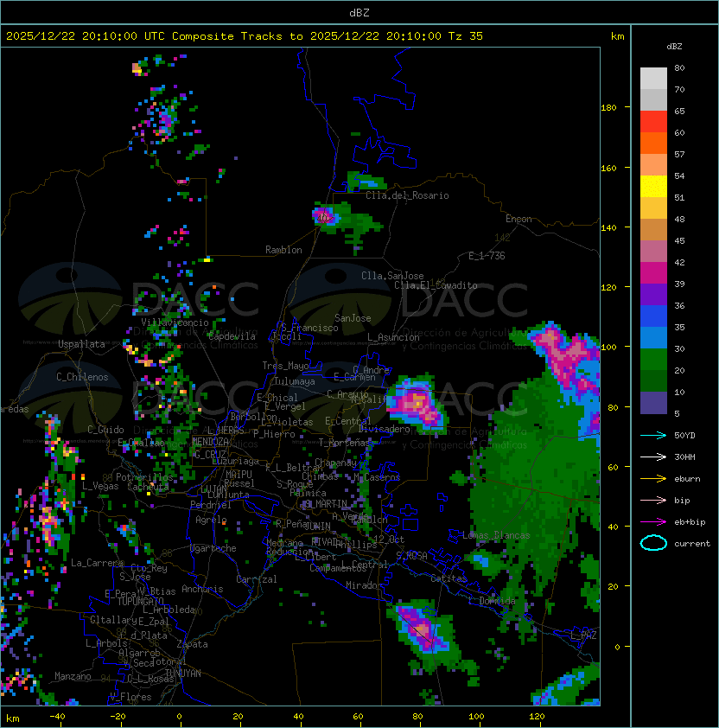Pick the bright yellow dBZ legend swatch
The image size is (719, 728).
pos(653,186)
